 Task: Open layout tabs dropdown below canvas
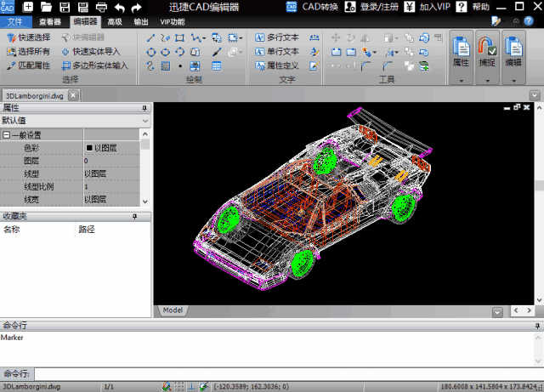(x=497, y=312)
